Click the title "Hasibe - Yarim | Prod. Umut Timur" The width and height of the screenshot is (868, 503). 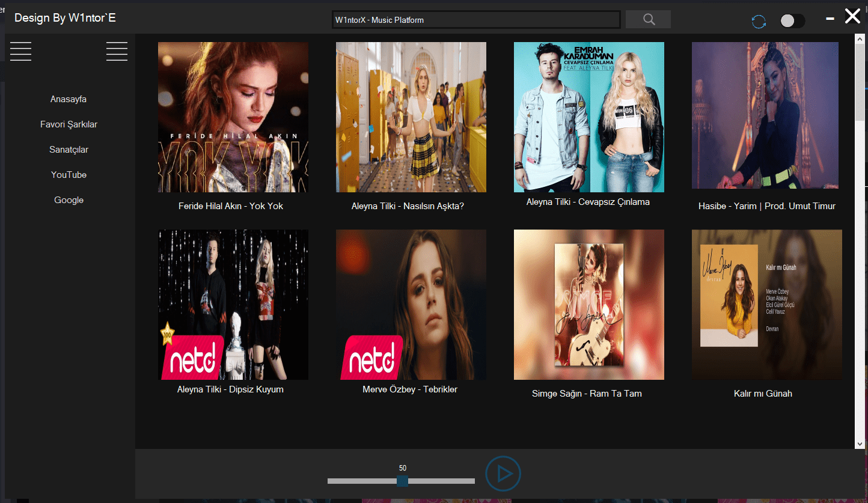[x=767, y=206]
